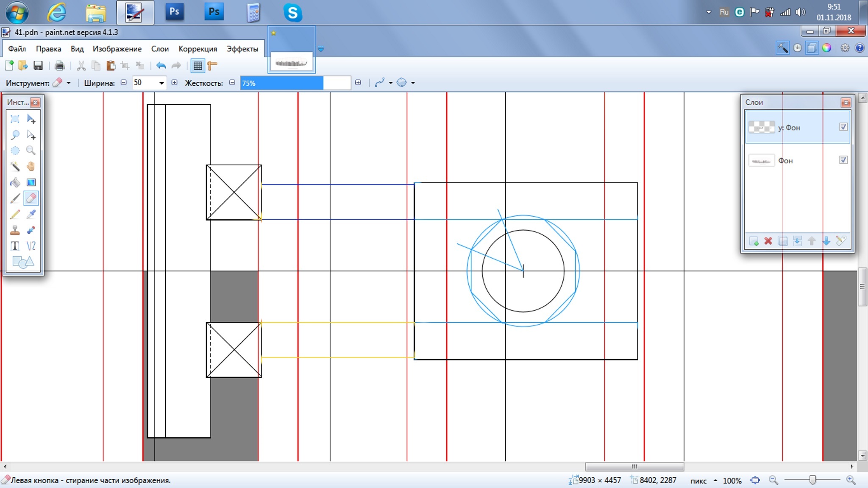The width and height of the screenshot is (868, 488).
Task: Select the Clone Stamp tool
Action: tap(15, 230)
